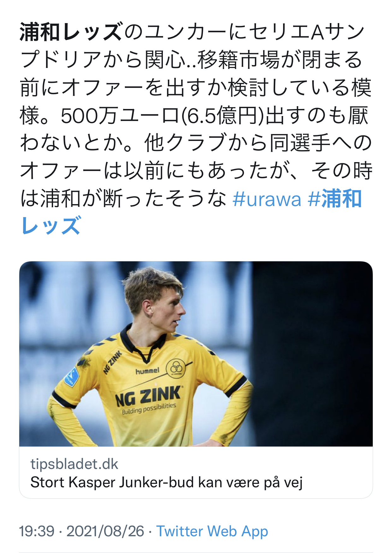Click the league badge on the jersey sleeve
This screenshot has width=392, height=553.
[71, 377]
